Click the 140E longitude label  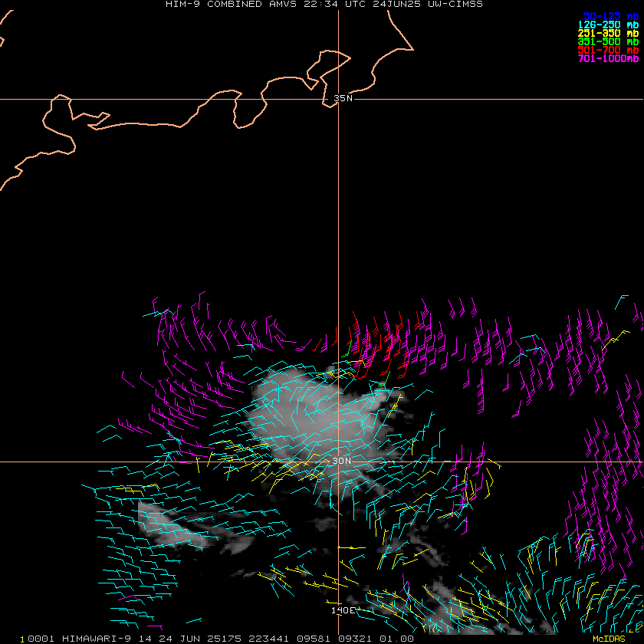coord(343,610)
